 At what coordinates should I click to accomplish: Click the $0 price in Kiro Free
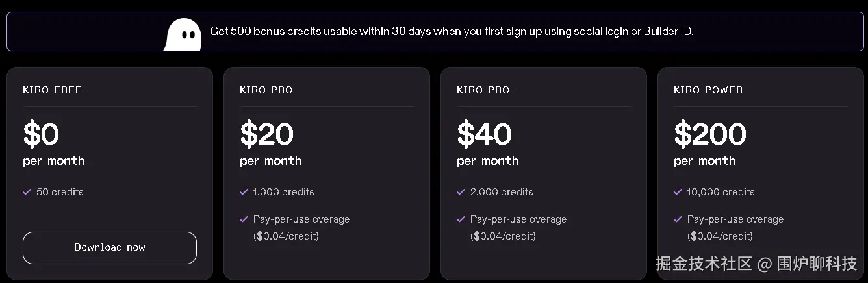(x=41, y=134)
